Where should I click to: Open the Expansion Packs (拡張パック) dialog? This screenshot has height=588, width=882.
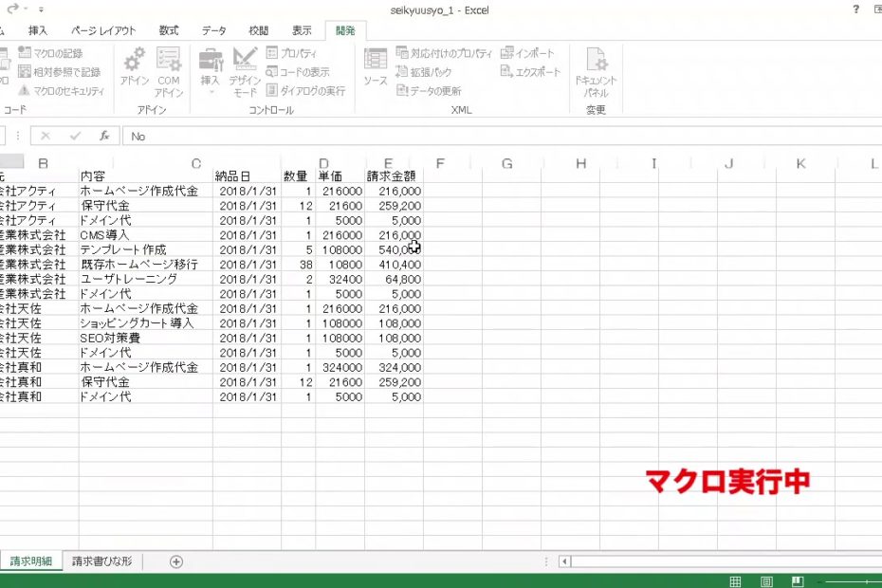pyautogui.click(x=424, y=72)
